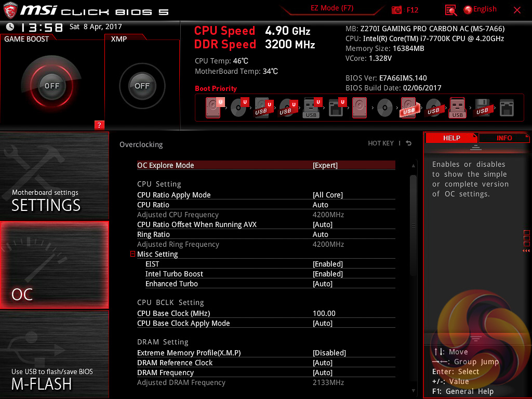Close the BIOS with the red X

(517, 10)
